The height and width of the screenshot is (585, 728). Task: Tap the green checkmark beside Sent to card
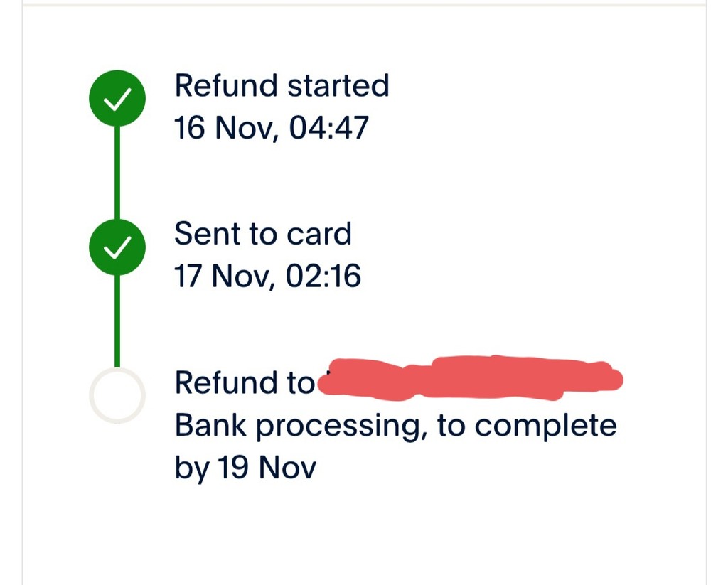pos(117,247)
